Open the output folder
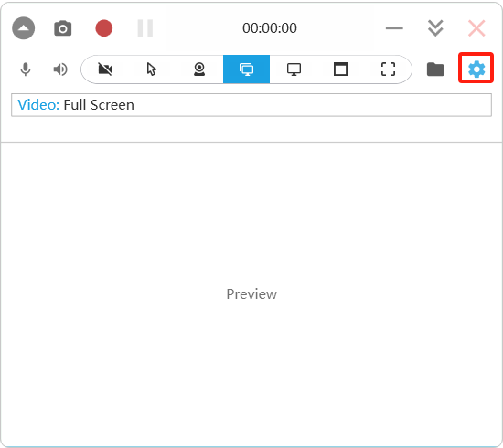This screenshot has height=448, width=503. click(x=435, y=69)
